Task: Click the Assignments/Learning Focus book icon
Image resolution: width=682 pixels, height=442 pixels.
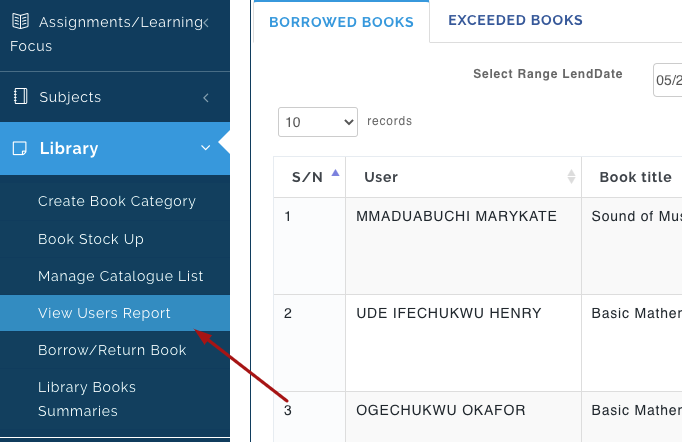Action: click(20, 21)
